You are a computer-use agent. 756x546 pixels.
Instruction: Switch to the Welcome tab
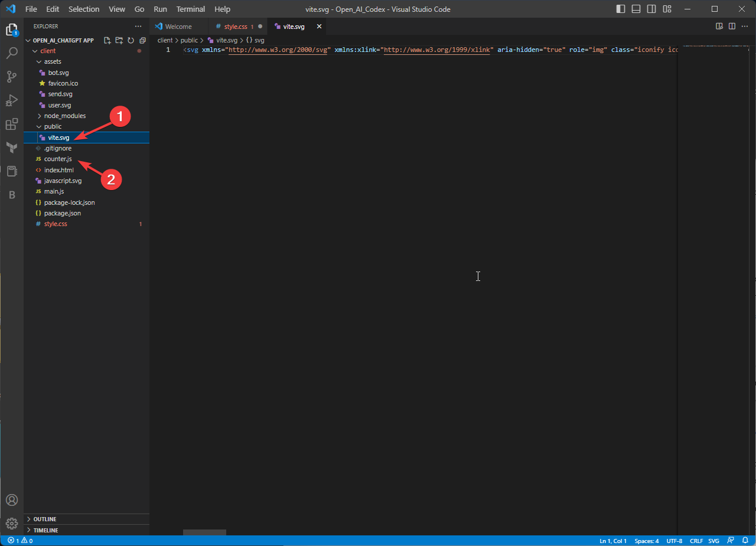click(x=179, y=27)
